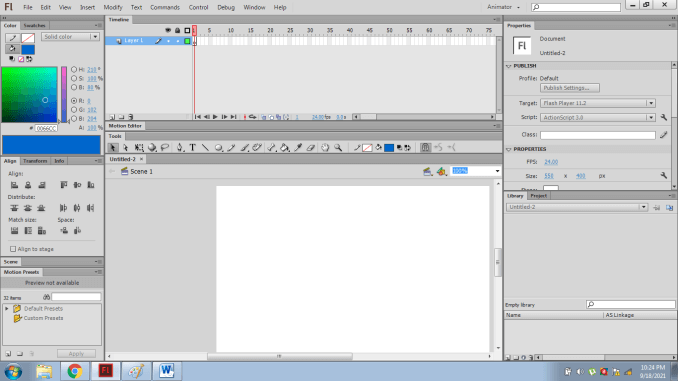Click the Edit Scene clapper icon
The image size is (678, 382).
427,171
